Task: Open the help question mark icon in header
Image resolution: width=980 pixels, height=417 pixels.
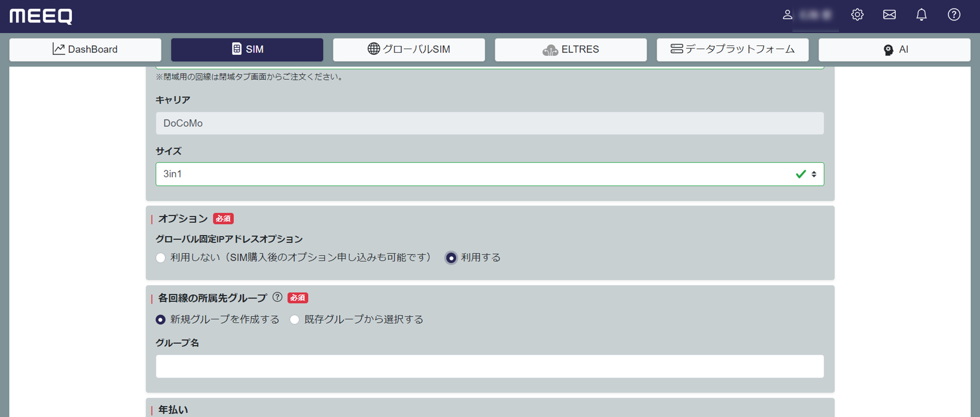Action: tap(954, 15)
